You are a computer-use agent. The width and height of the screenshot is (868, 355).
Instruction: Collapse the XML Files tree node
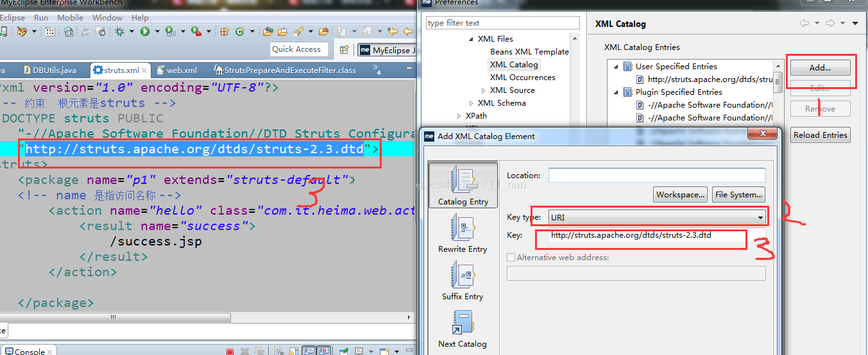pyautogui.click(x=471, y=39)
